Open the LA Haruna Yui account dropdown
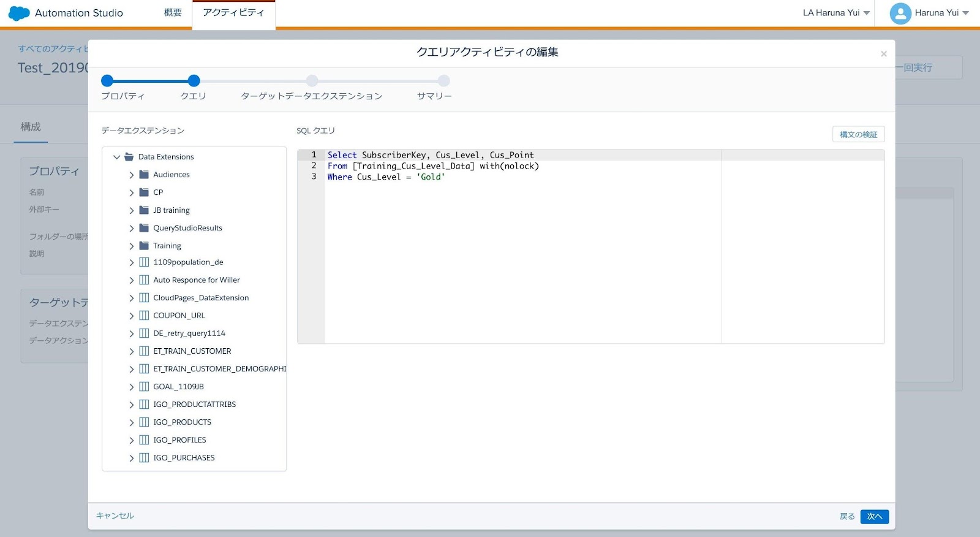 coord(836,13)
